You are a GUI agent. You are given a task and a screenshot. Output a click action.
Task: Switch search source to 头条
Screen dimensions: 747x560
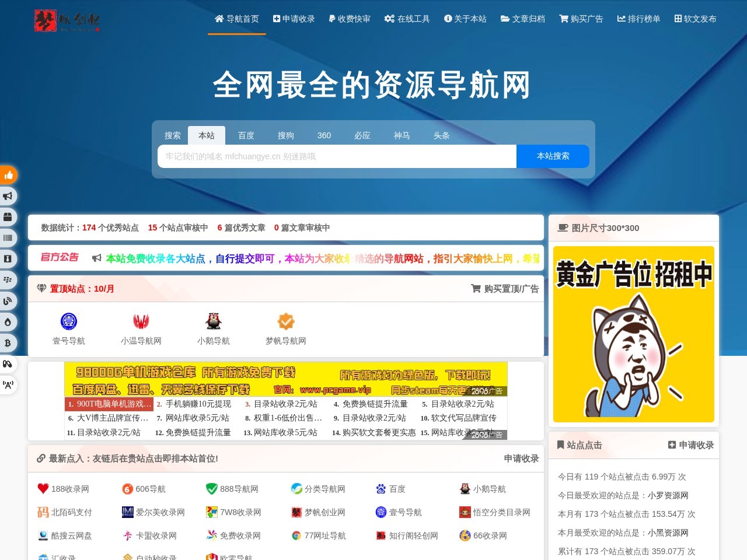point(441,135)
